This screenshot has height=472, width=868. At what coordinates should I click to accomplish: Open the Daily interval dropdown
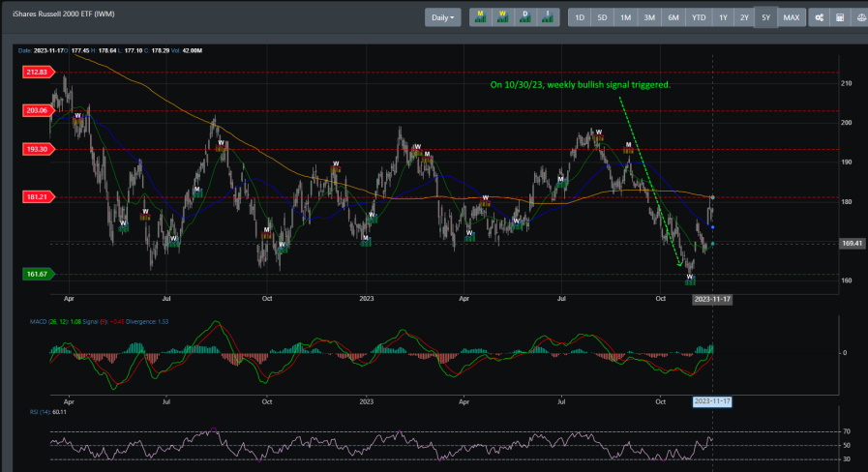click(442, 17)
